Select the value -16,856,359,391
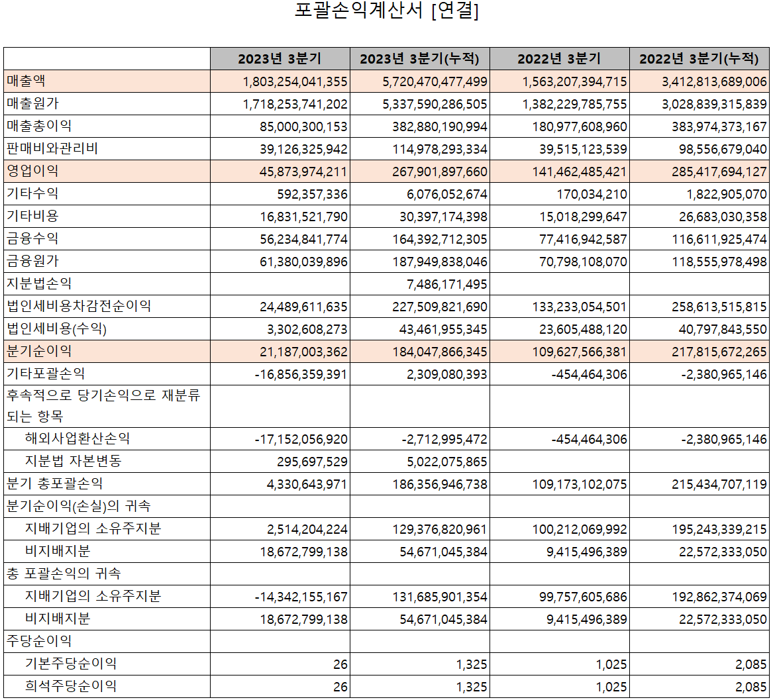Image resolution: width=773 pixels, height=700 pixels. pyautogui.click(x=301, y=374)
